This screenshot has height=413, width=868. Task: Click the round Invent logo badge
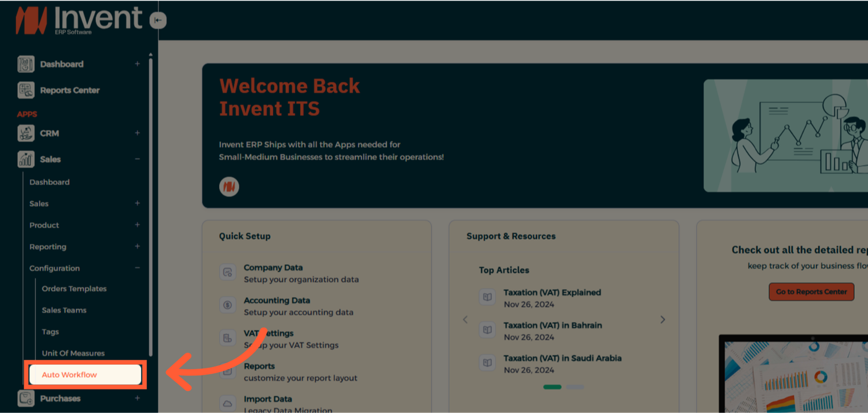click(x=229, y=187)
